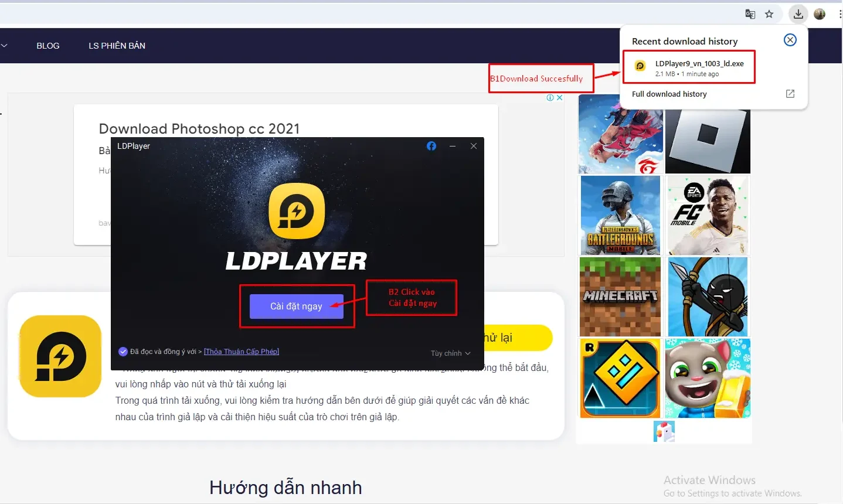Open the Free Fire game thumbnail

621,134
